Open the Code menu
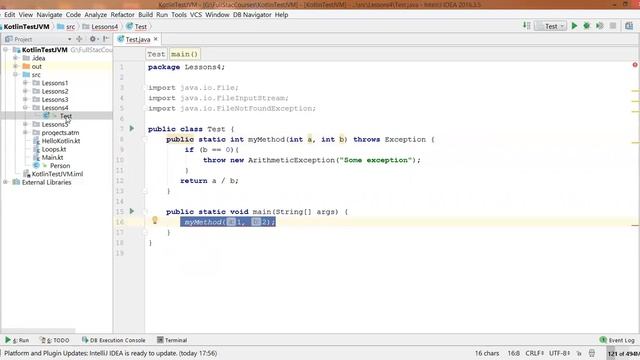The image size is (640, 360). click(73, 15)
